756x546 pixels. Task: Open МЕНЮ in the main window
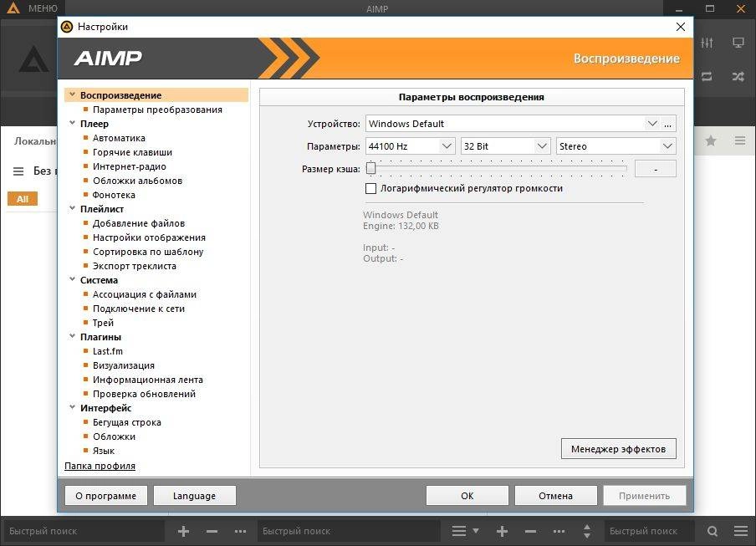click(43, 8)
